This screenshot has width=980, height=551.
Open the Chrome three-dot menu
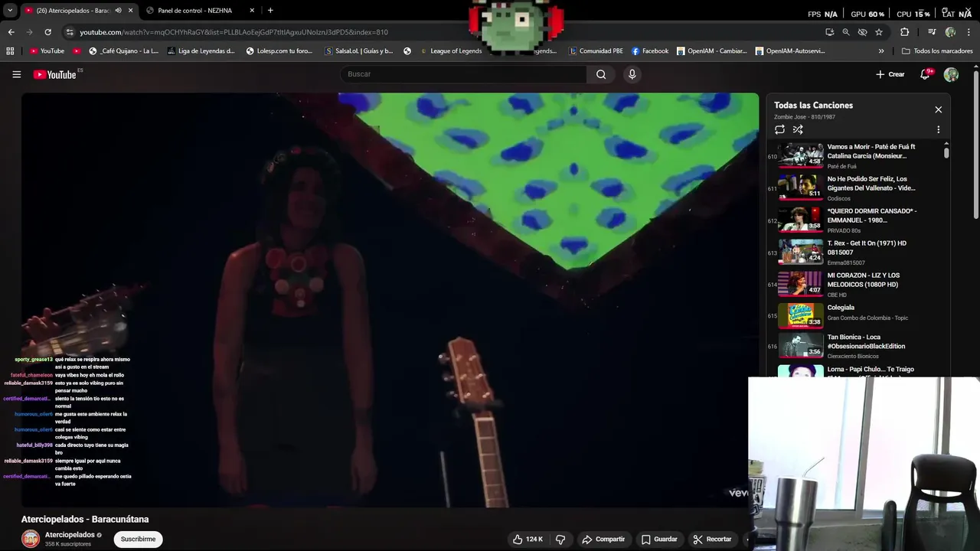(x=969, y=32)
